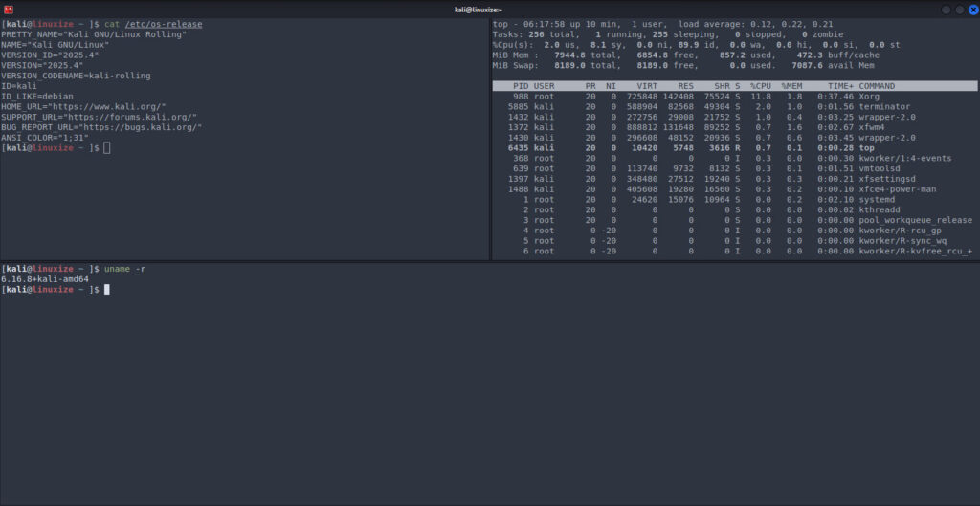980x506 pixels.
Task: Minimize the terminal window
Action: [946, 10]
